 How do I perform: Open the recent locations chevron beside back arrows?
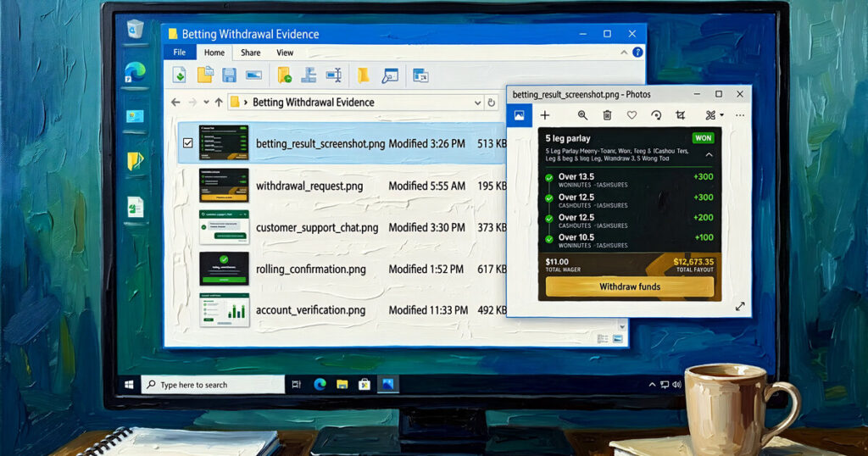click(206, 103)
